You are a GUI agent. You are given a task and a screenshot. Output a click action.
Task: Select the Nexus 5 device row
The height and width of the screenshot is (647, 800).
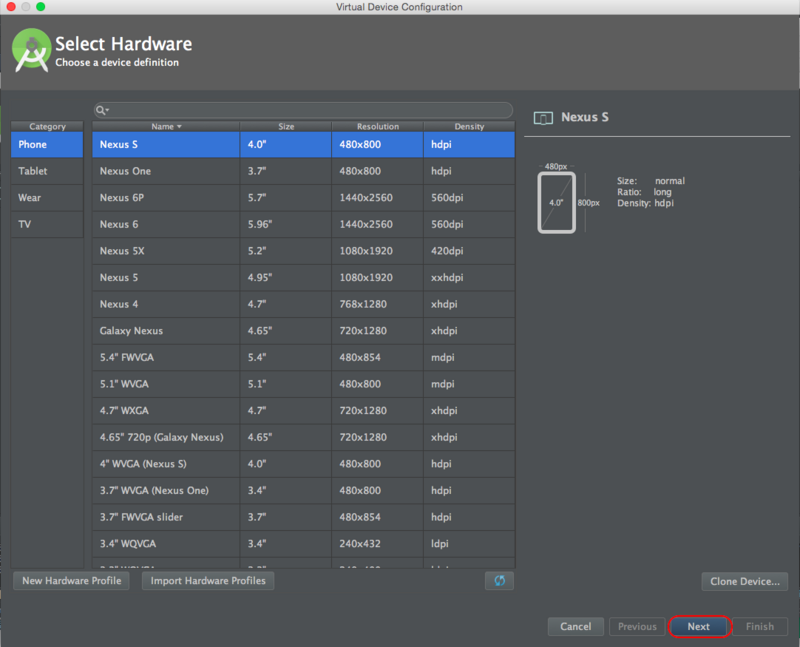coord(304,278)
